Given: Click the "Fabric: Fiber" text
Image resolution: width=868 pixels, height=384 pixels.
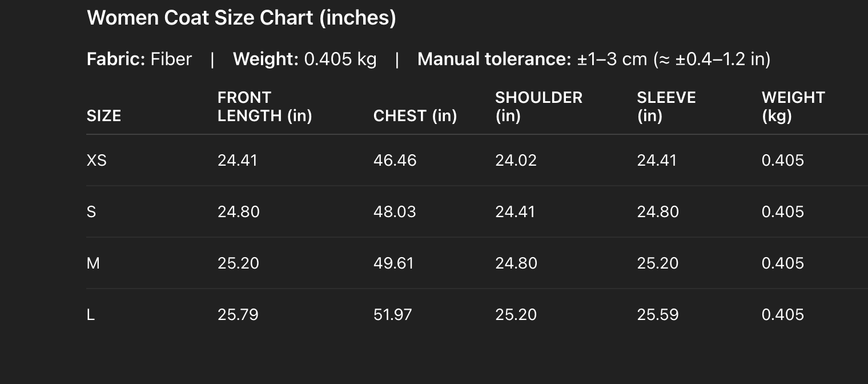Looking at the screenshot, I should [x=139, y=59].
